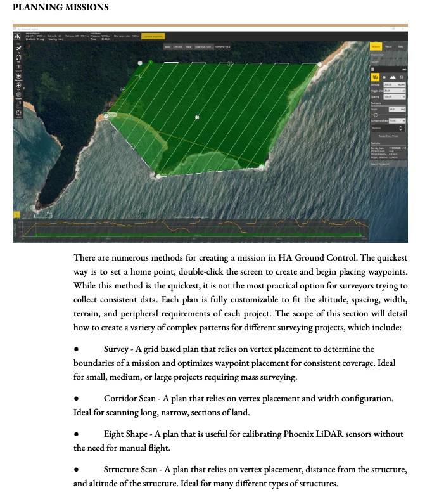
Task: Select the bottom-right polygon vertex near shore
Action: point(261,166)
